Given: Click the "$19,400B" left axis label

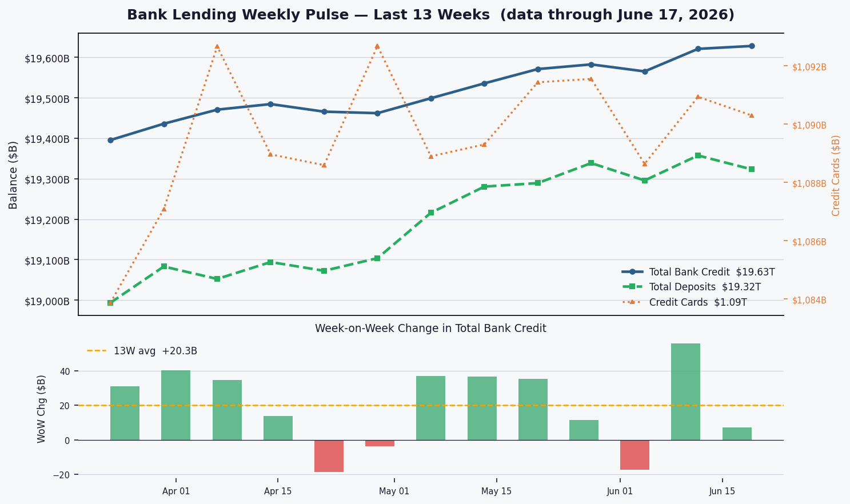Looking at the screenshot, I should tap(47, 139).
